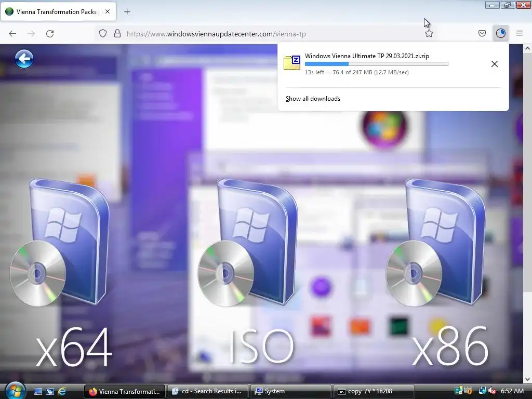Open the Firefox hamburger menu
The image size is (532, 399).
coord(520,33)
